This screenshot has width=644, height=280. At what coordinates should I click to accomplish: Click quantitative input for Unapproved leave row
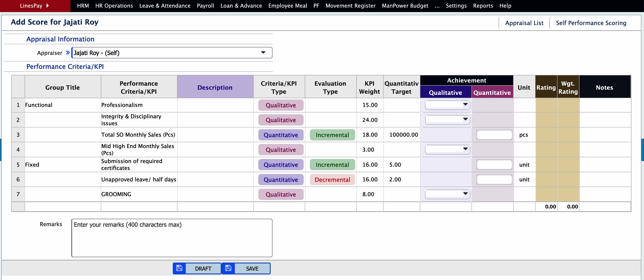494,179
